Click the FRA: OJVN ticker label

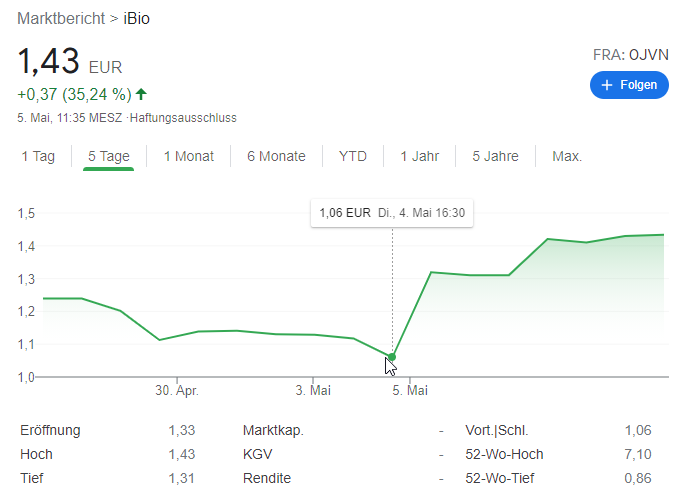pyautogui.click(x=630, y=55)
